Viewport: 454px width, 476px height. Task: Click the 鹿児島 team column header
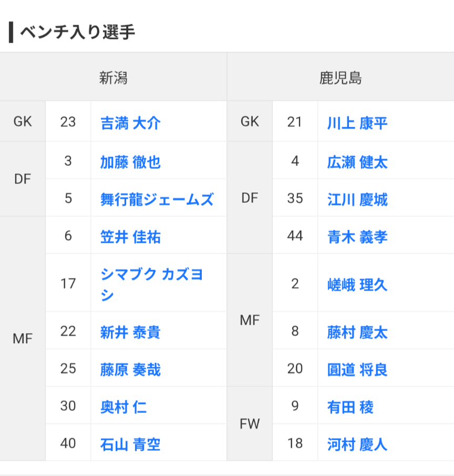[340, 78]
